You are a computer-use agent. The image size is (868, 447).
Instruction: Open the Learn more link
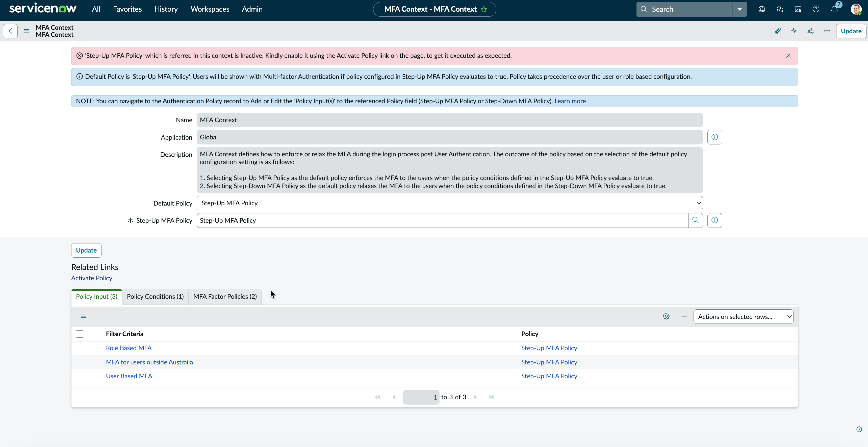pyautogui.click(x=570, y=101)
